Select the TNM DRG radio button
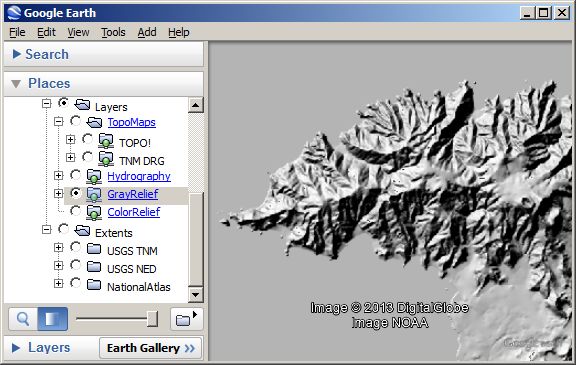The width and height of the screenshot is (576, 365). pos(87,157)
